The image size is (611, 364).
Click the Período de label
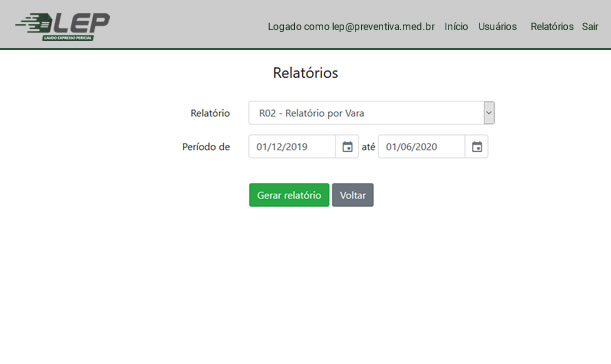point(206,147)
